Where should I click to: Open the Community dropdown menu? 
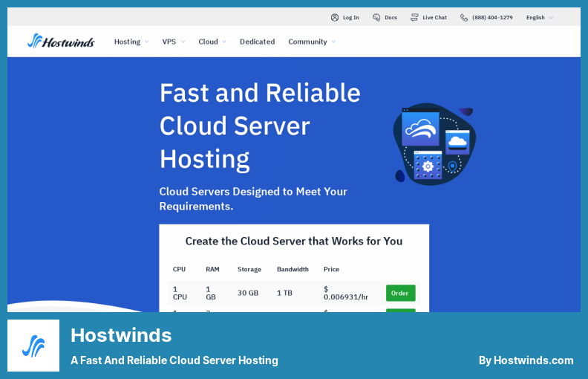(x=311, y=42)
